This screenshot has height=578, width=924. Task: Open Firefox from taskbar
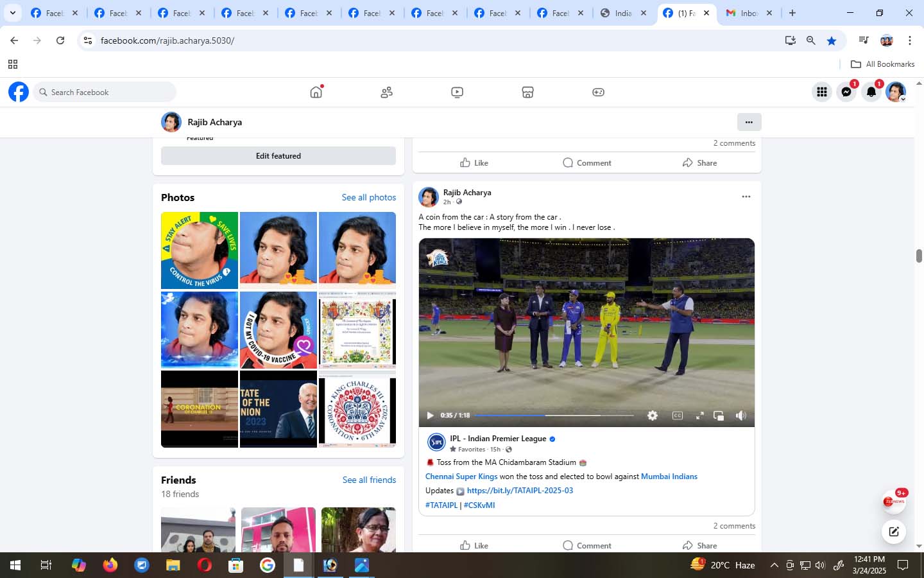[110, 565]
